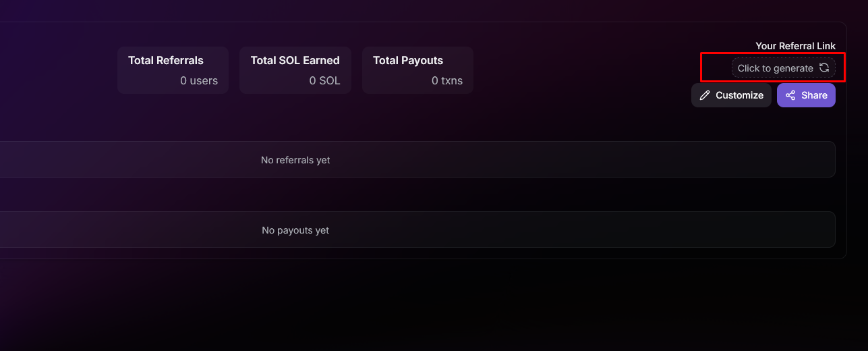
Task: Click the 'Total Referrals' heading
Action: 166,60
